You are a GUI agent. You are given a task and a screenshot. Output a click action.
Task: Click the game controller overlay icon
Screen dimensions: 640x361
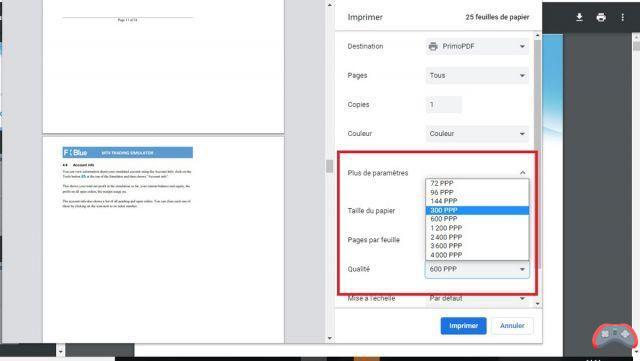(x=615, y=335)
